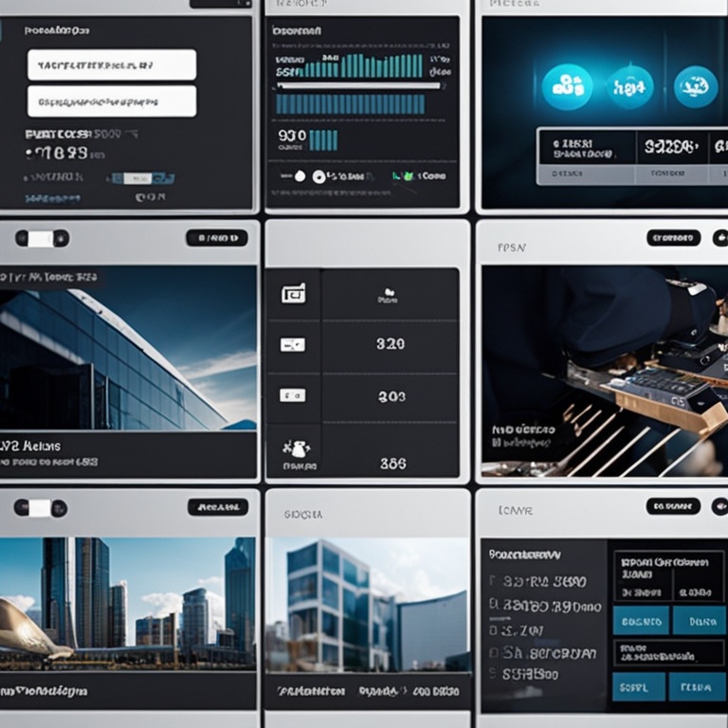Screen dimensions: 728x728
Task: Open the dark pill dropdown above the machinery photo
Action: coord(673,238)
